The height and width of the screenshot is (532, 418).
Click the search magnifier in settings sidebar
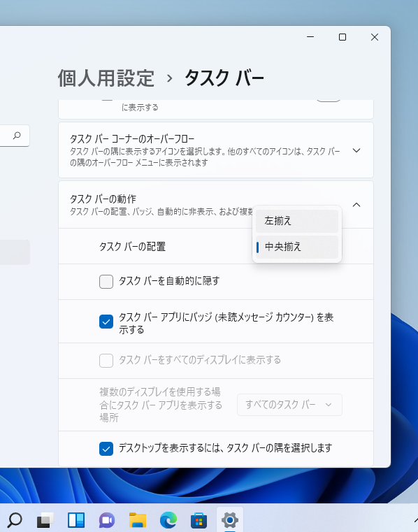pyautogui.click(x=17, y=136)
